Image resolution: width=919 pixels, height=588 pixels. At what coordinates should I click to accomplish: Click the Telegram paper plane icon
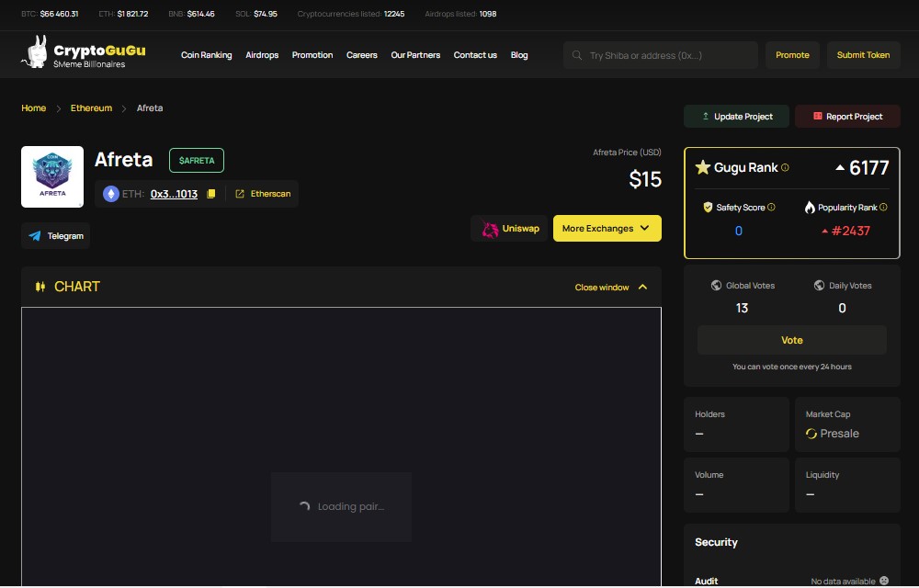tap(35, 236)
